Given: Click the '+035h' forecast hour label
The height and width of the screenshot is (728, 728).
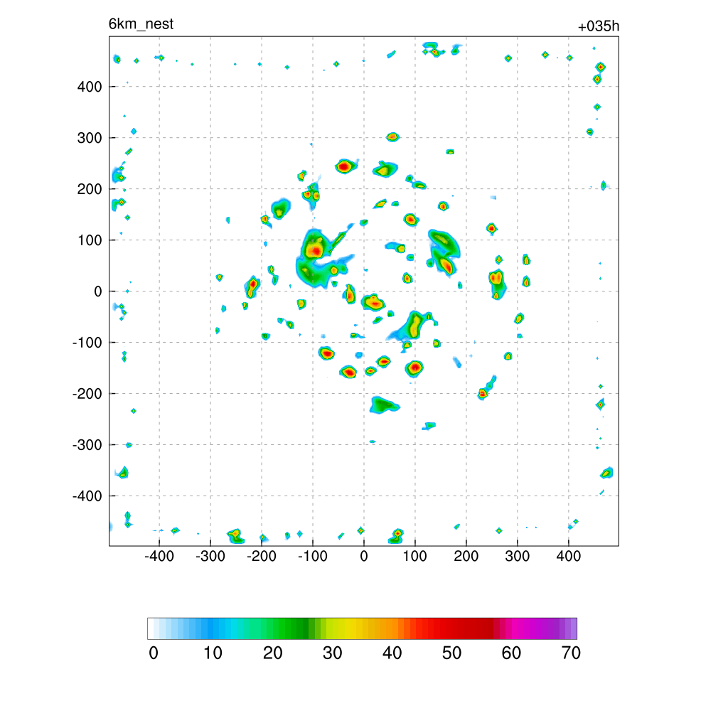Looking at the screenshot, I should coord(598,26).
